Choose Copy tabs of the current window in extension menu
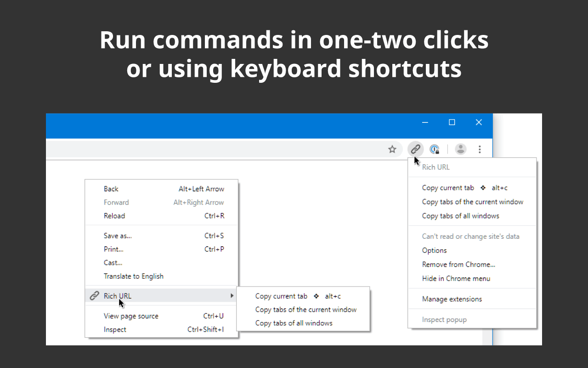The width and height of the screenshot is (588, 368). tap(472, 201)
